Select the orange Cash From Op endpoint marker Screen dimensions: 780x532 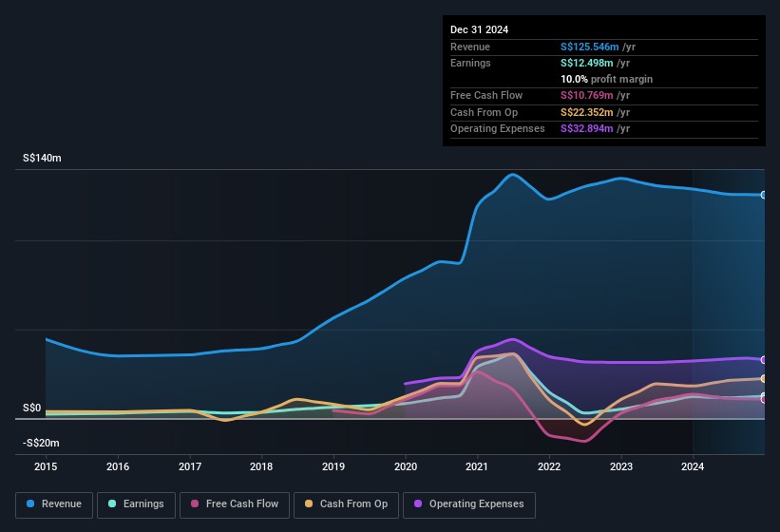tap(764, 378)
